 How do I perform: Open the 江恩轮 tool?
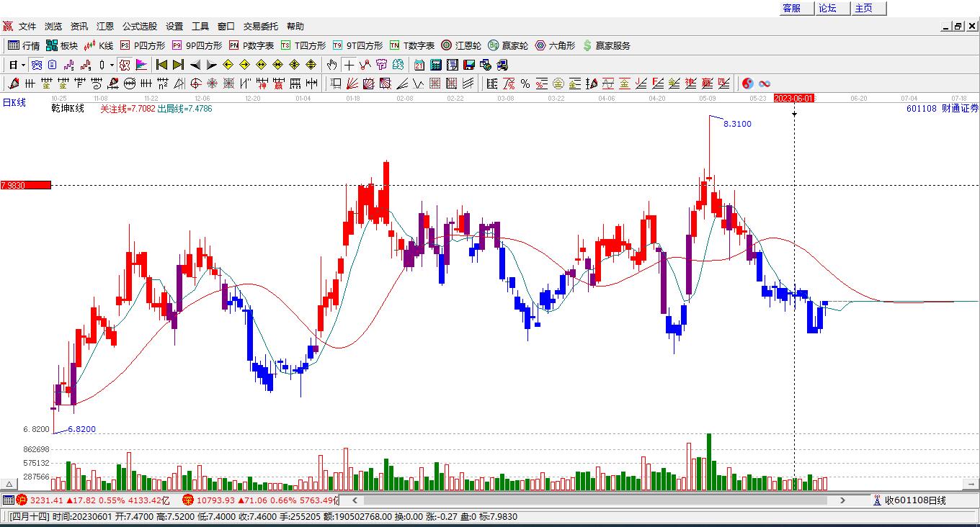tap(461, 45)
